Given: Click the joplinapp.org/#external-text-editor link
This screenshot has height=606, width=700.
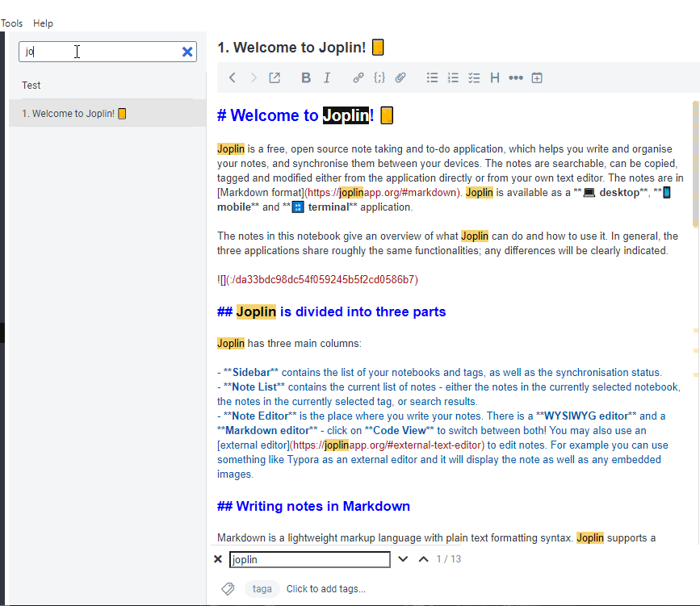Looking at the screenshot, I should coord(387,445).
